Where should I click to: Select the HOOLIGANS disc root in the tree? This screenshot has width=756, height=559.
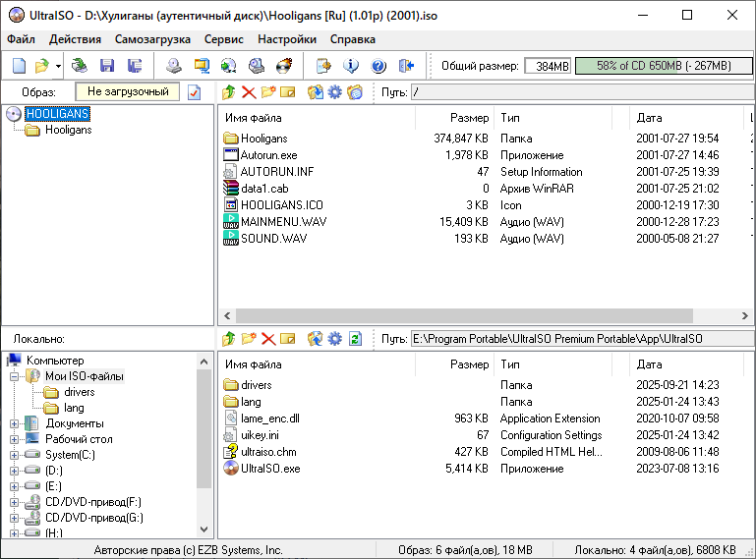point(57,114)
